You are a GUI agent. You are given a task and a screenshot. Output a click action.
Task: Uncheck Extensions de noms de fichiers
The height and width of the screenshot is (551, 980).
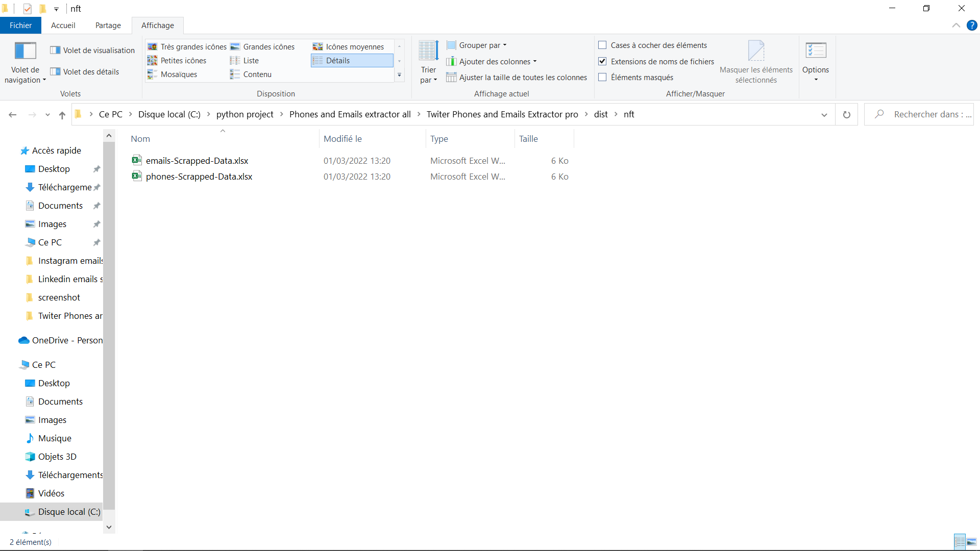pos(602,61)
